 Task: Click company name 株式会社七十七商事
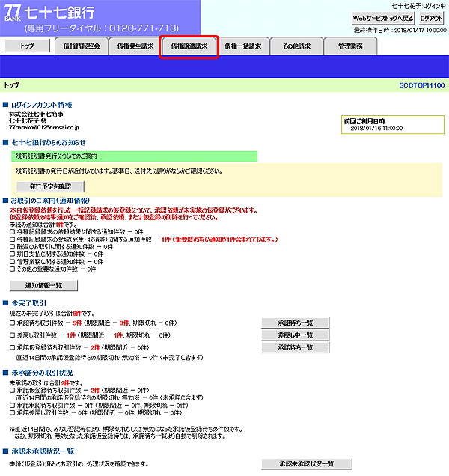(x=36, y=115)
